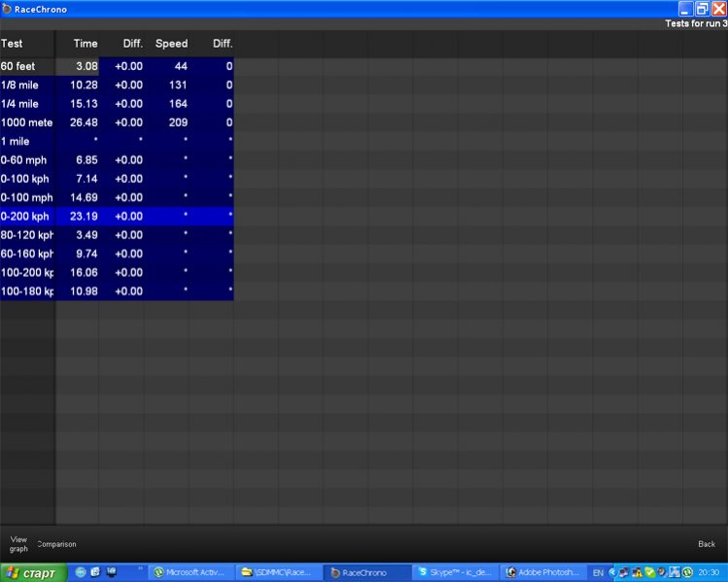Switch to Adobe Photoshop taskbar item
This screenshot has width=728, height=582.
pos(542,572)
